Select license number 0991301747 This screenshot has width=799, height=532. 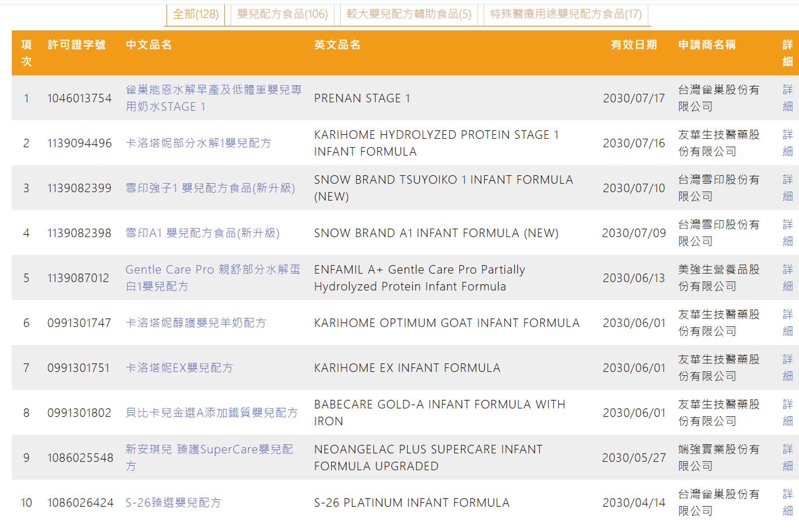coord(79,323)
